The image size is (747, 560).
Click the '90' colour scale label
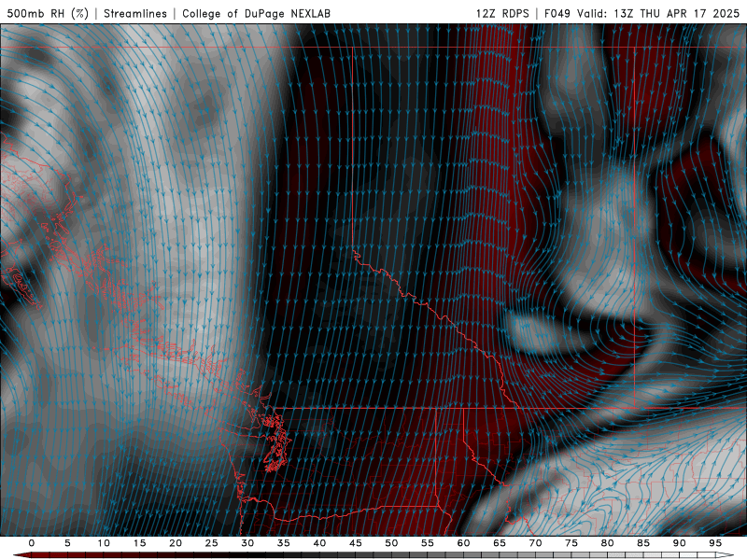679,543
